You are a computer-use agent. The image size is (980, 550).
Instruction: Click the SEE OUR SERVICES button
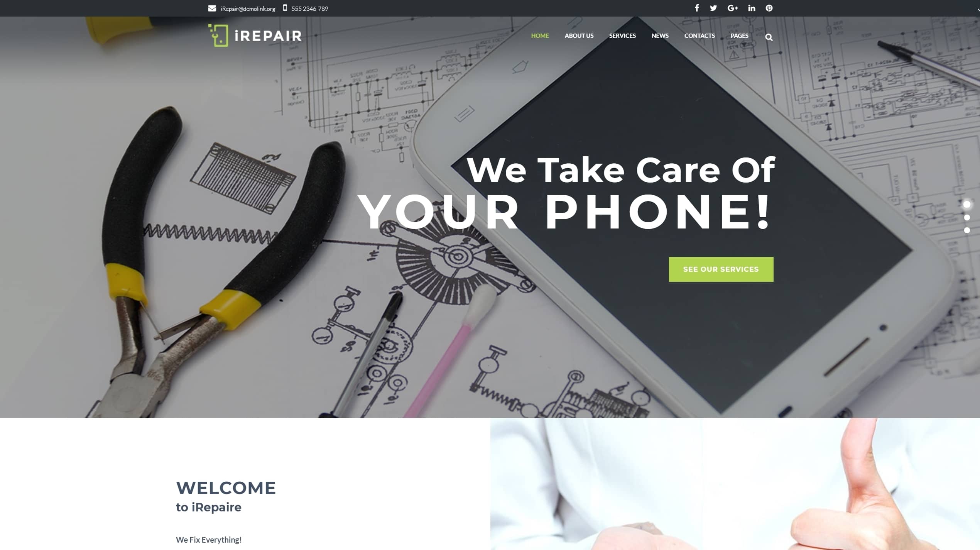tap(721, 269)
